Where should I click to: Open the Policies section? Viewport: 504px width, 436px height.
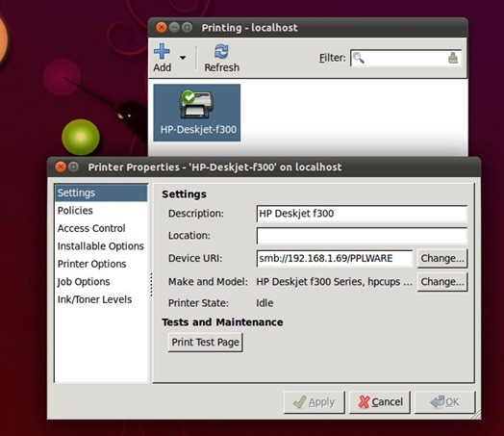[101, 211]
